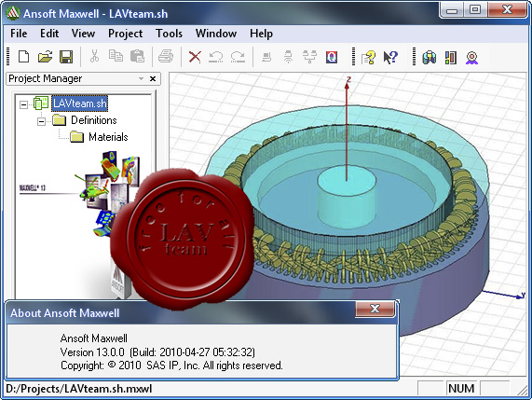Screen dimensions: 532x400
Task: Close the About Ansoft Maxwell dialog
Action: (x=375, y=309)
